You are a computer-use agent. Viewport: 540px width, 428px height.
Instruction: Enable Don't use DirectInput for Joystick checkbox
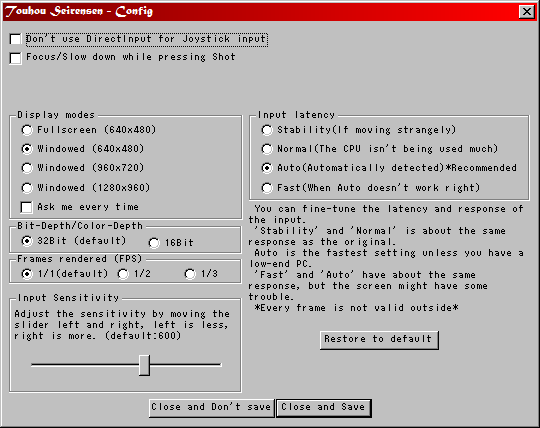15,39
